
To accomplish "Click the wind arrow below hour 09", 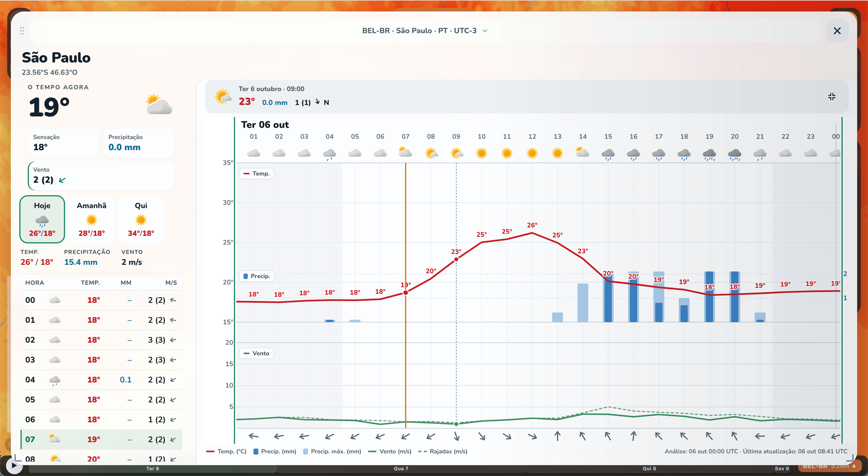I will pos(456,436).
